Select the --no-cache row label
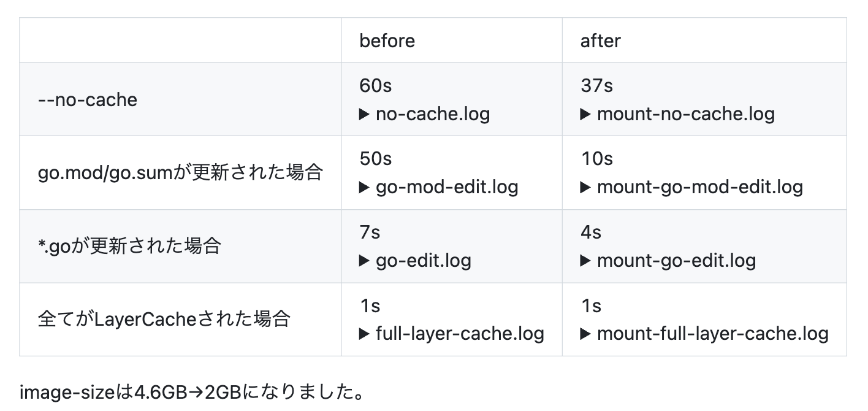This screenshot has width=868, height=411. pyautogui.click(x=88, y=99)
